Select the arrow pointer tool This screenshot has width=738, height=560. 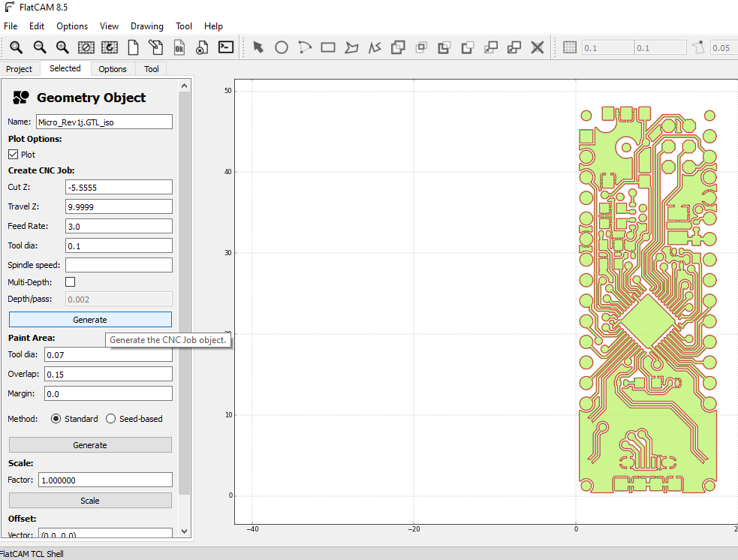click(258, 47)
